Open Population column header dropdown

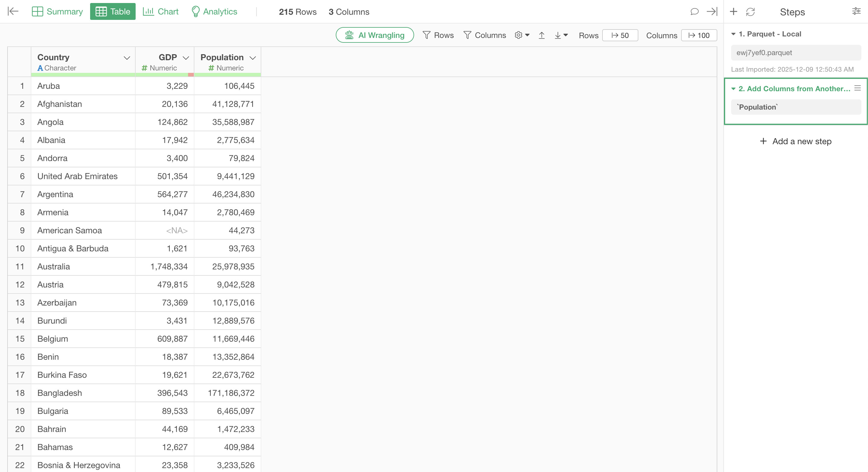pyautogui.click(x=253, y=58)
